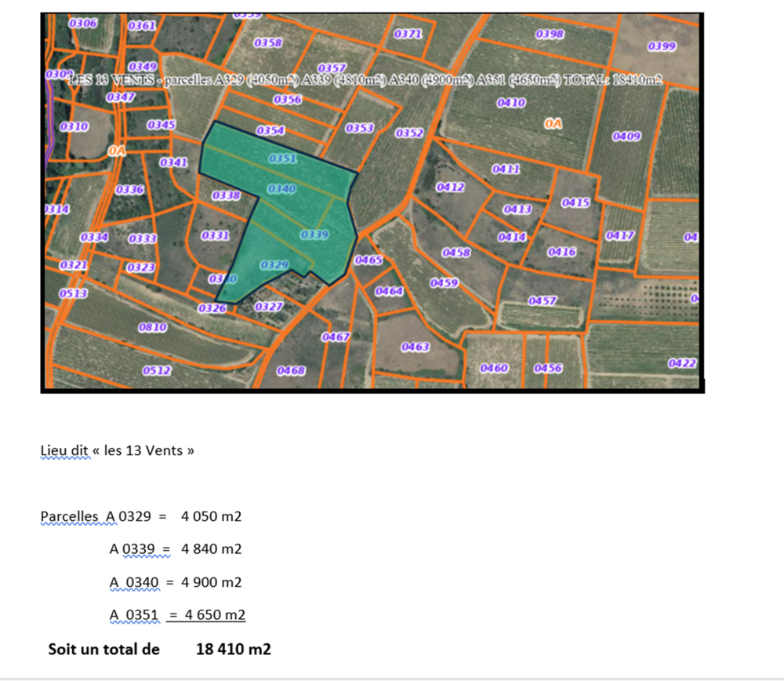Click the 'Parcelles A 0329 = 4 050 m2' line
The height and width of the screenshot is (681, 784).
coord(141,516)
